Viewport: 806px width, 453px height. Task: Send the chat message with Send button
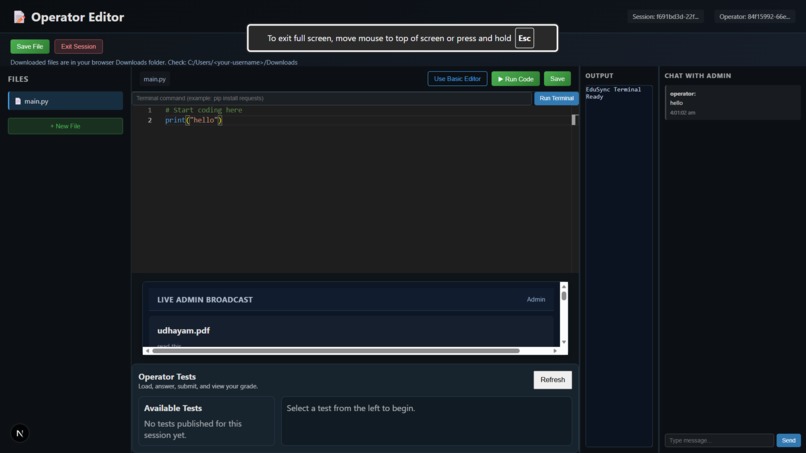point(789,441)
